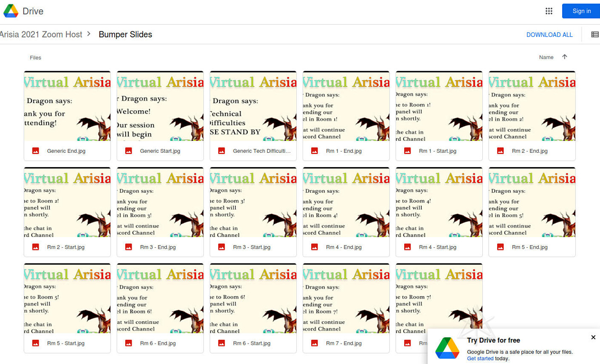Open Rm 1 - Start.jpg thumbnail
Image resolution: width=600 pixels, height=364 pixels.
click(x=439, y=106)
